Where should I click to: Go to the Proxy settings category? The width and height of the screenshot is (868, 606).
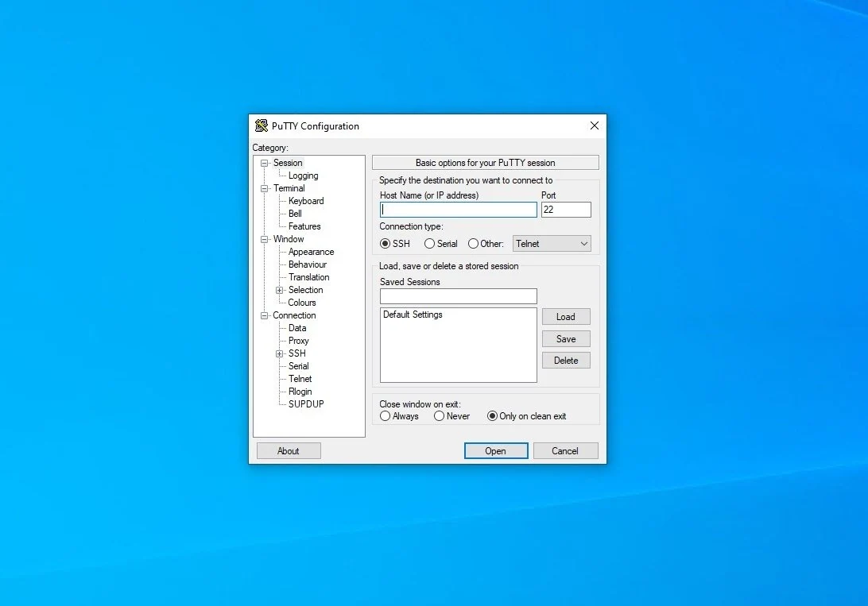[x=298, y=341]
